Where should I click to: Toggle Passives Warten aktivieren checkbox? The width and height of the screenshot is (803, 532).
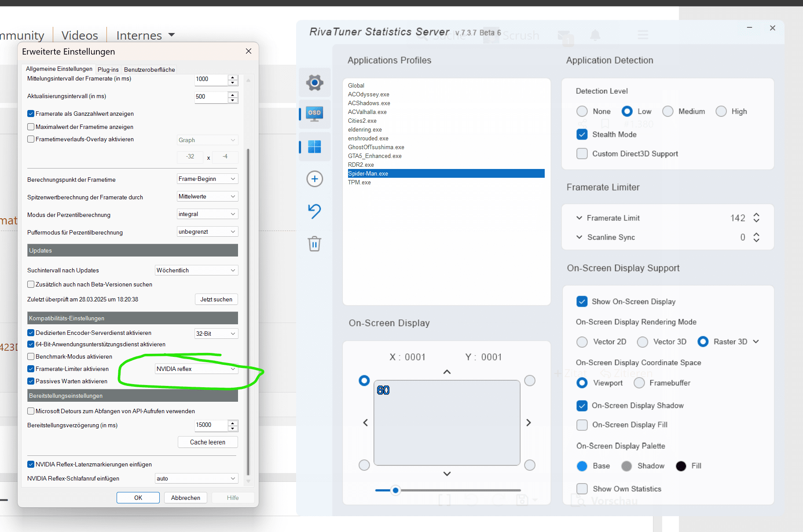(31, 381)
